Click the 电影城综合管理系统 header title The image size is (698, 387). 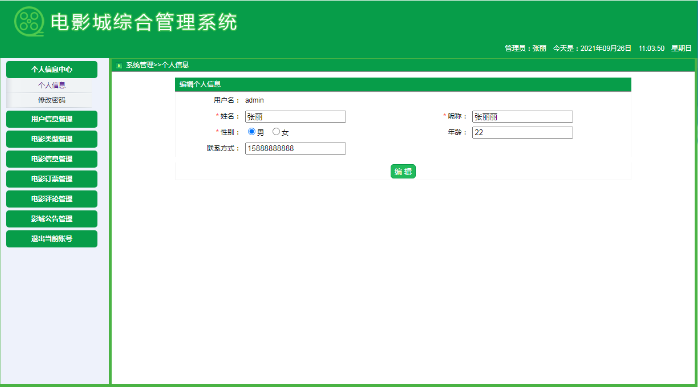[144, 22]
